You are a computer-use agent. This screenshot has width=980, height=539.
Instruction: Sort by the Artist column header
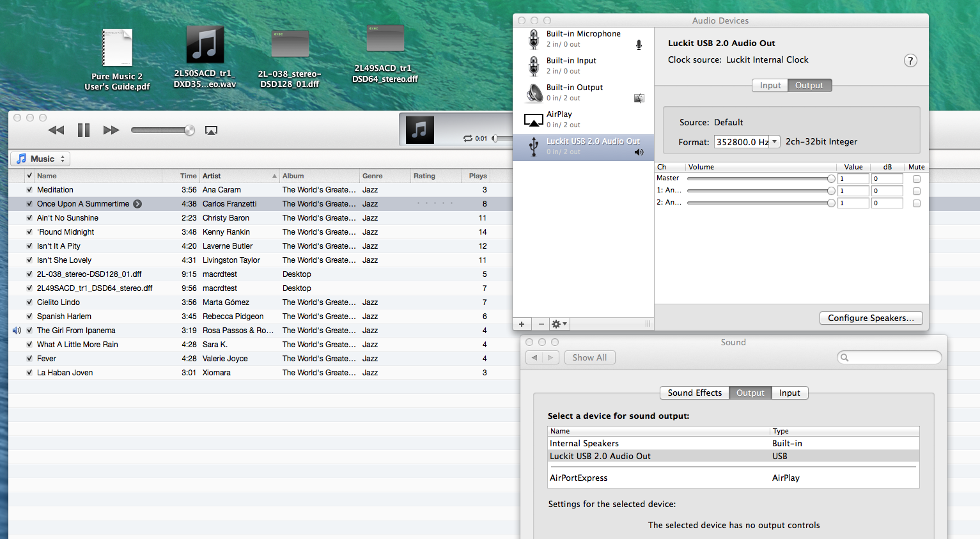(240, 176)
